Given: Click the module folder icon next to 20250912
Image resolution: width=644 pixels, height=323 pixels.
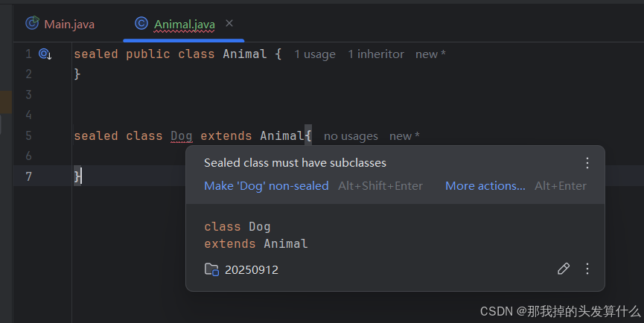Looking at the screenshot, I should (211, 269).
